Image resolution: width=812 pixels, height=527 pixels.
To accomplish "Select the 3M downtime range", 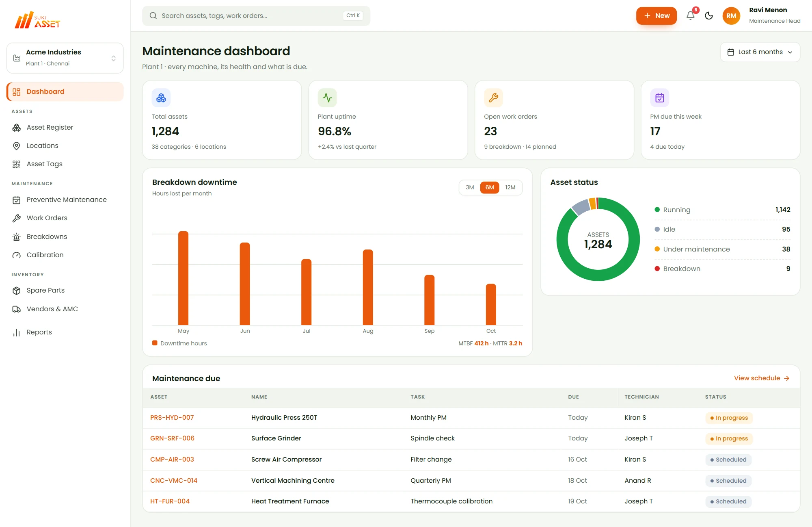I will (x=470, y=187).
